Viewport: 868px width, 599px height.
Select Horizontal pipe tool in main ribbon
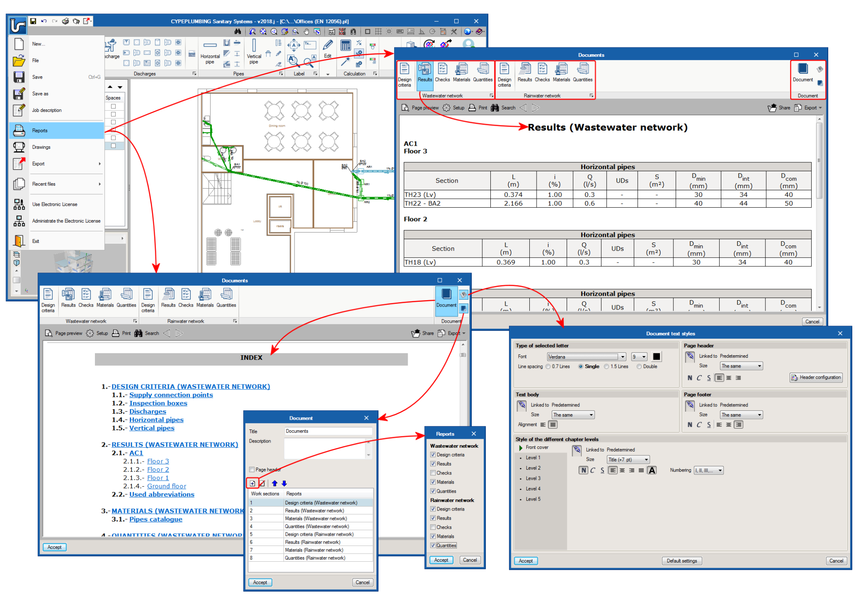(x=210, y=52)
